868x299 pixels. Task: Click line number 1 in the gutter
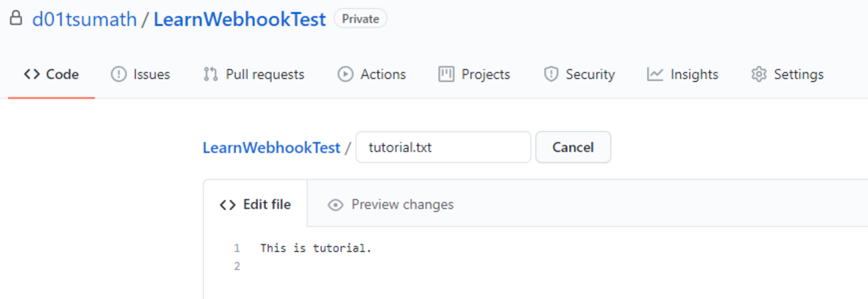coord(237,249)
